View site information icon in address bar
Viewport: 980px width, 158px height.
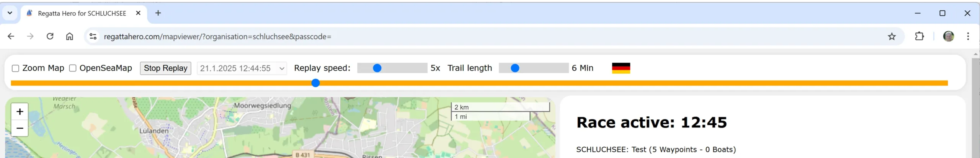click(93, 36)
